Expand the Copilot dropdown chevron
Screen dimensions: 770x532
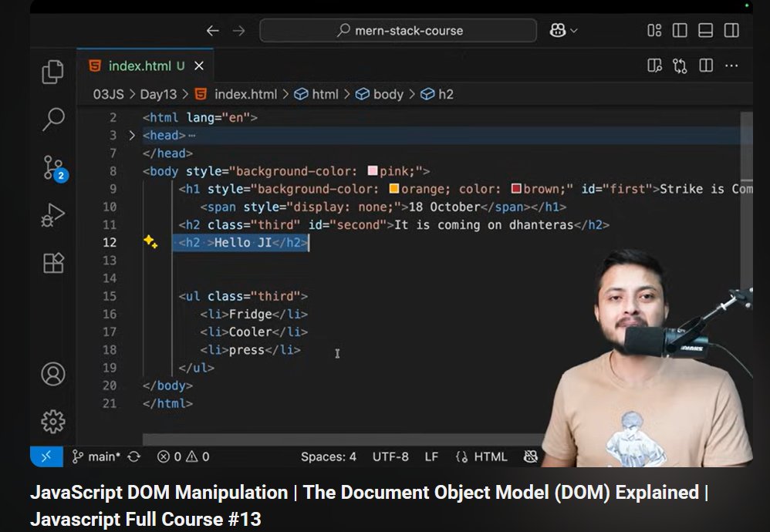coord(573,30)
